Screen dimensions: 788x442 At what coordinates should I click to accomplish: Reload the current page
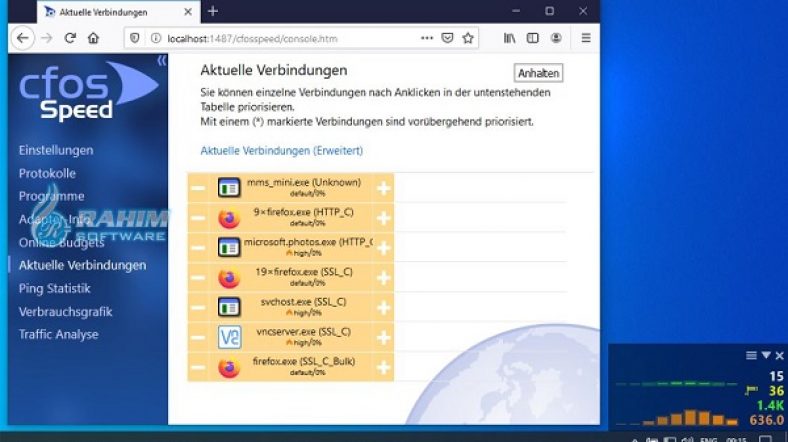(70, 38)
